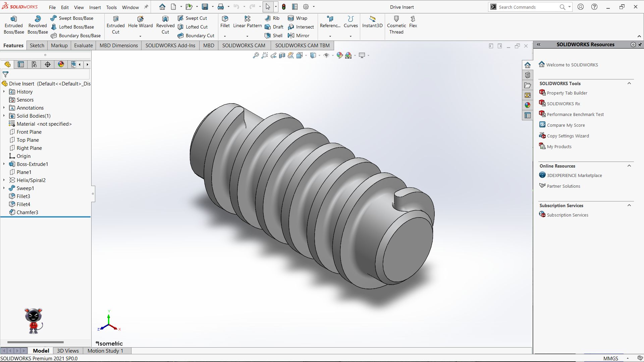
Task: Expand the Sweep1 feature node
Action: 4,188
